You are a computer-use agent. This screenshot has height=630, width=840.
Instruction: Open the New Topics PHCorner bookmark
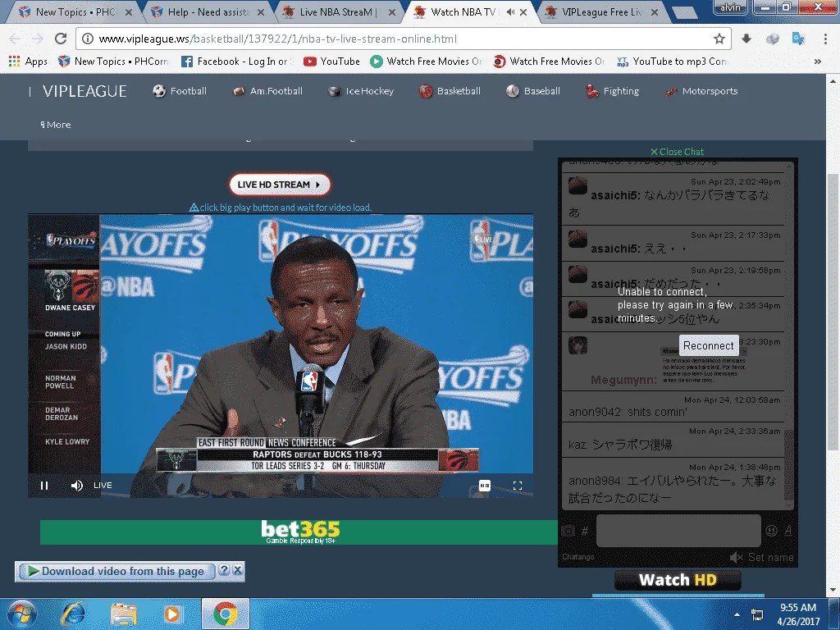pos(114,61)
